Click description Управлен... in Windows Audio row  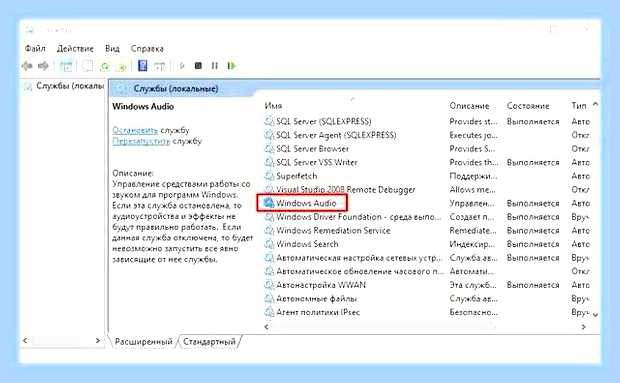tap(472, 204)
